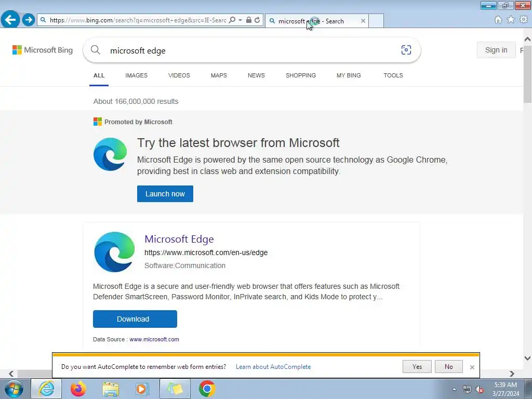
Task: Close the 'microsoft edge - Search' tab
Action: (x=363, y=21)
